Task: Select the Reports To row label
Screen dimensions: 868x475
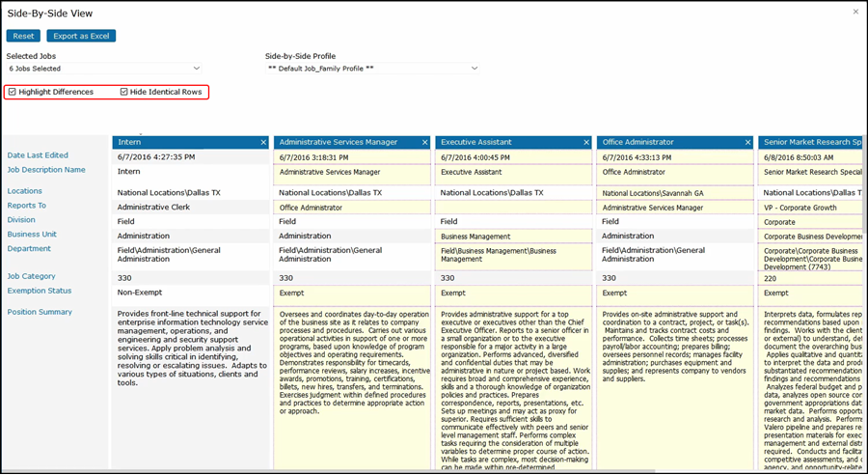Action: pyautogui.click(x=27, y=206)
